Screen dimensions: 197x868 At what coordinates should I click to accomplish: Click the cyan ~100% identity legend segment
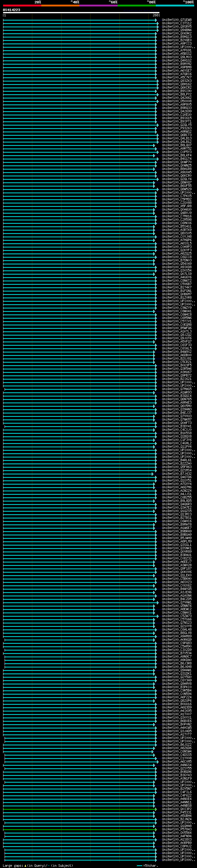coord(175,6)
